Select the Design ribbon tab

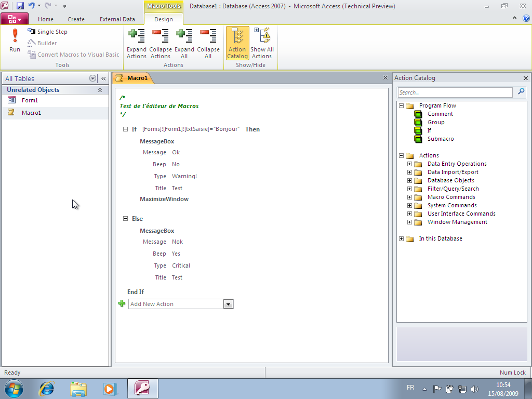(x=164, y=19)
